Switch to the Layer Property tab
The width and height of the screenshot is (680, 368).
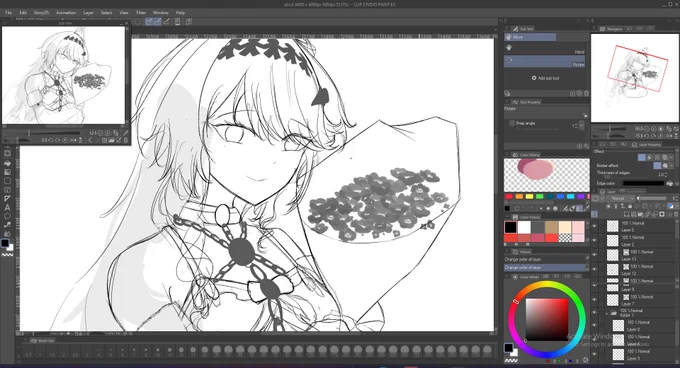pos(647,145)
